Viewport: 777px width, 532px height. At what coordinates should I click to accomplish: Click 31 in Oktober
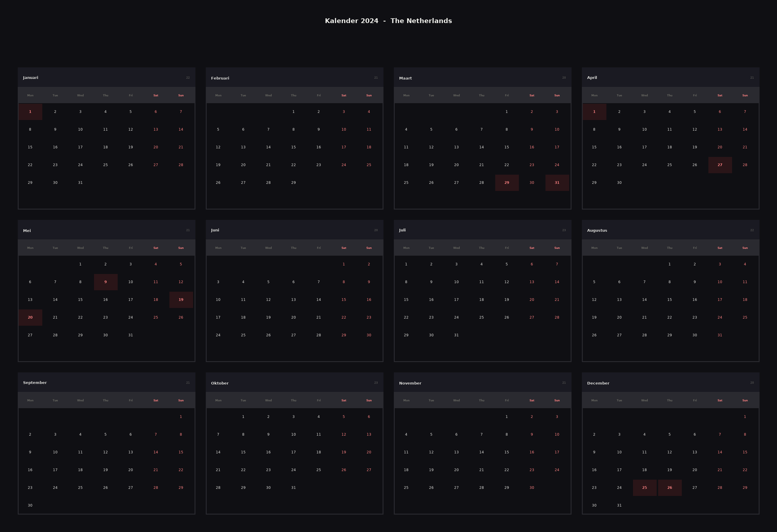point(294,488)
